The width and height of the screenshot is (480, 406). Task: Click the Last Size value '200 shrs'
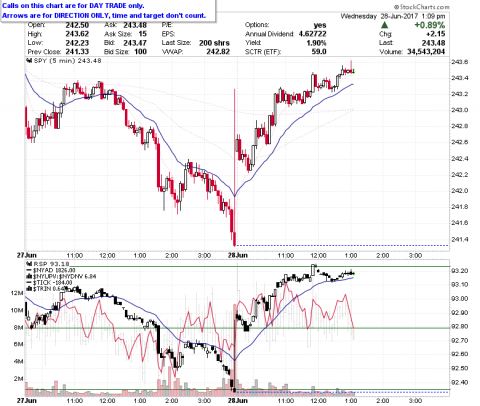(214, 43)
